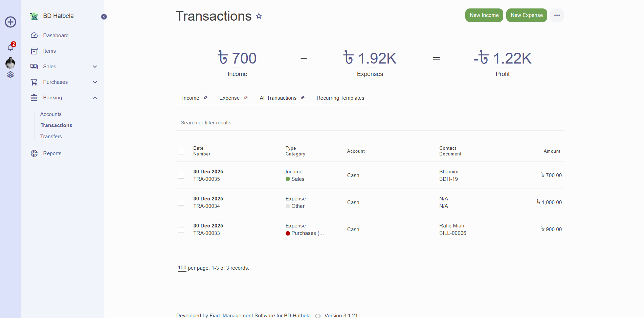Select the checkbox for TRA-00033 row
644x318 pixels.
pos(181,230)
